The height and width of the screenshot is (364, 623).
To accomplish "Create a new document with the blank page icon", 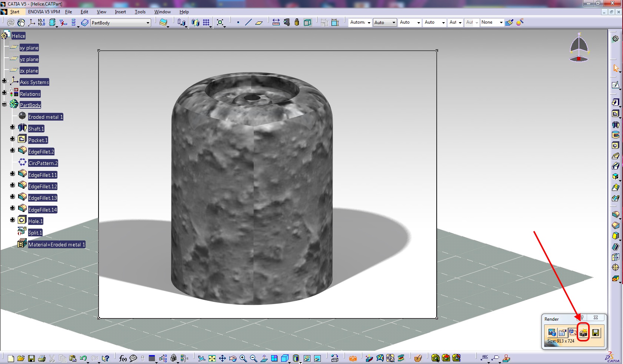I will click(11, 358).
